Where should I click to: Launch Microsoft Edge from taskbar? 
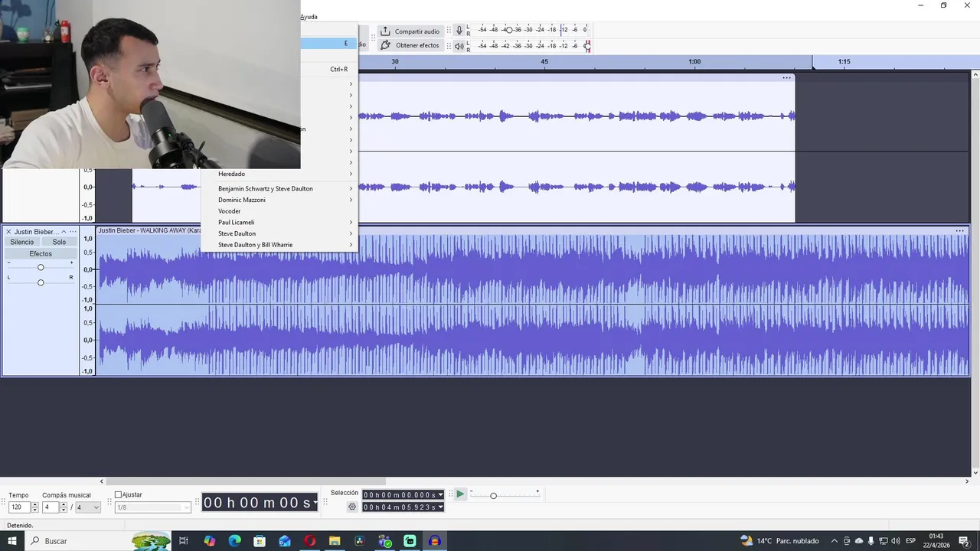coord(234,541)
